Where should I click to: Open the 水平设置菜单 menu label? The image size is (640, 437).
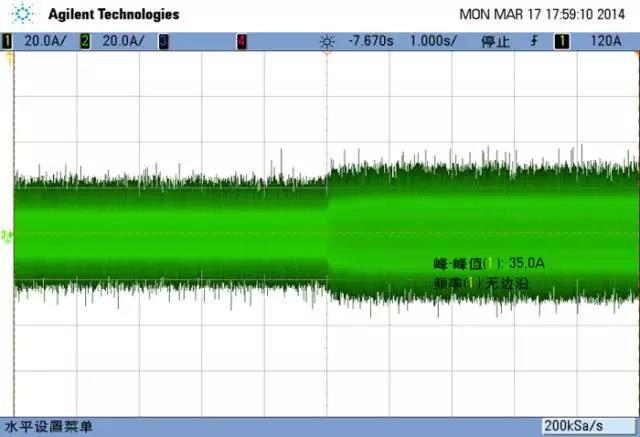pyautogui.click(x=49, y=427)
